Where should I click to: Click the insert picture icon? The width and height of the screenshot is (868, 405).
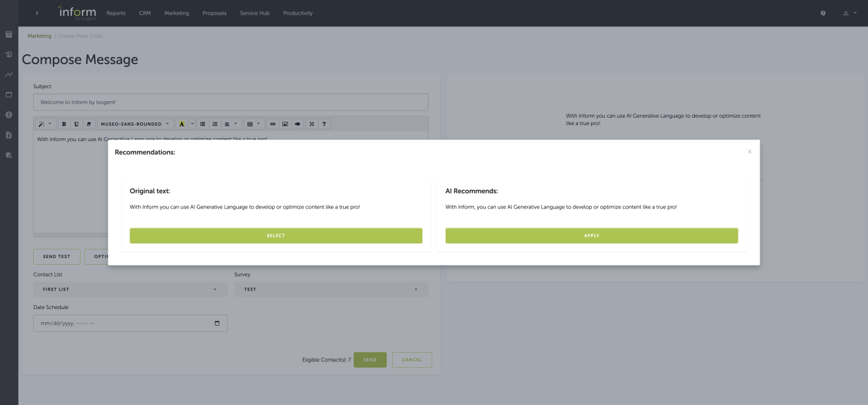point(285,124)
